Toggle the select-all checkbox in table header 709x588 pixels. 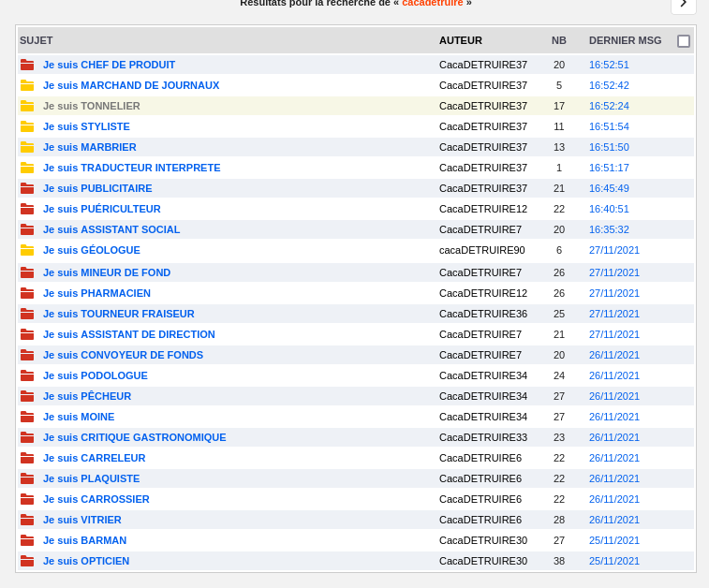[x=684, y=41]
